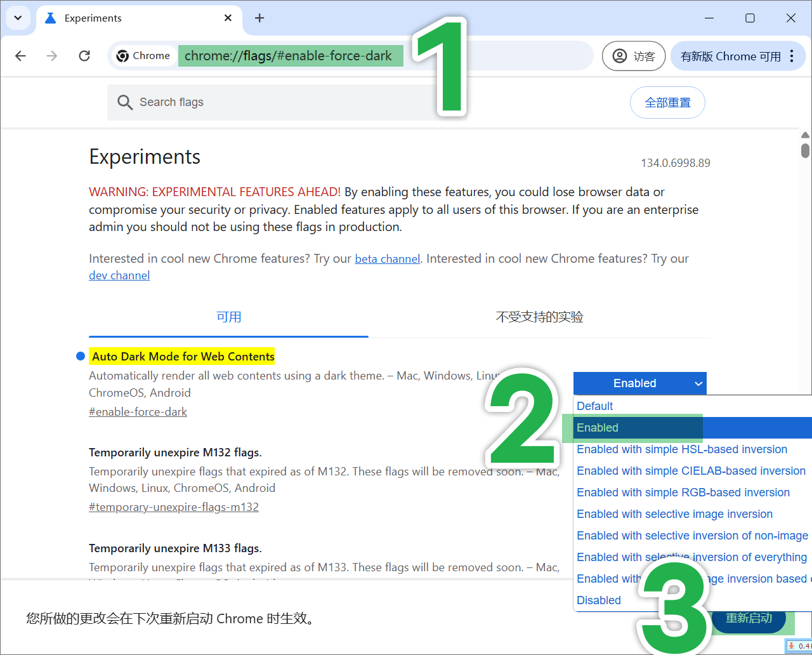Choose the highlighted Enabled option

[x=693, y=428]
